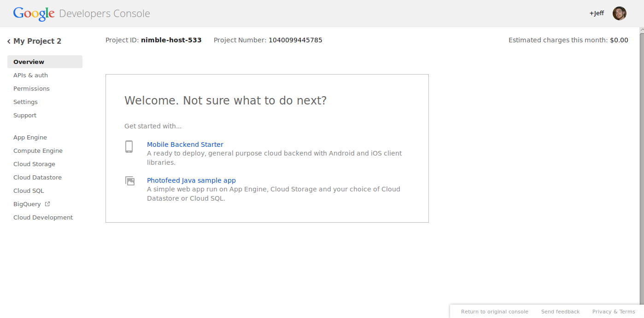Navigate to Compute Engine
The image size is (644, 318).
(x=38, y=150)
